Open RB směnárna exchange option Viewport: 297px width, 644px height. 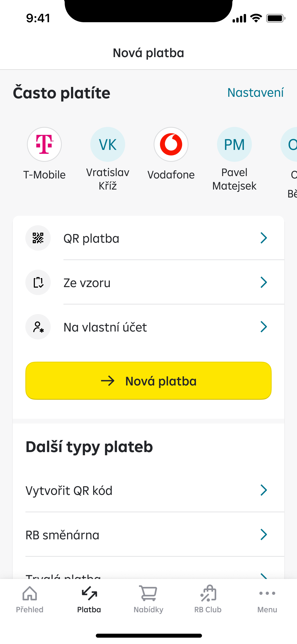click(x=63, y=535)
